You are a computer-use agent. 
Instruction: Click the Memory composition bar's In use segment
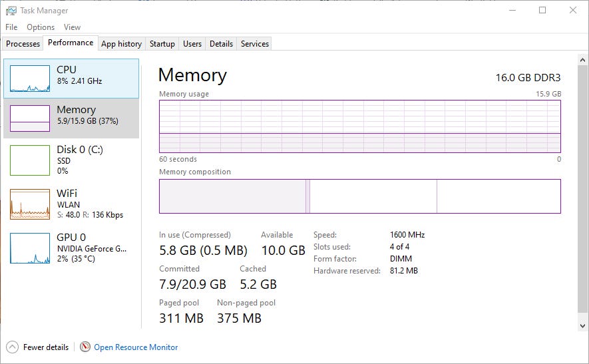pyautogui.click(x=232, y=196)
